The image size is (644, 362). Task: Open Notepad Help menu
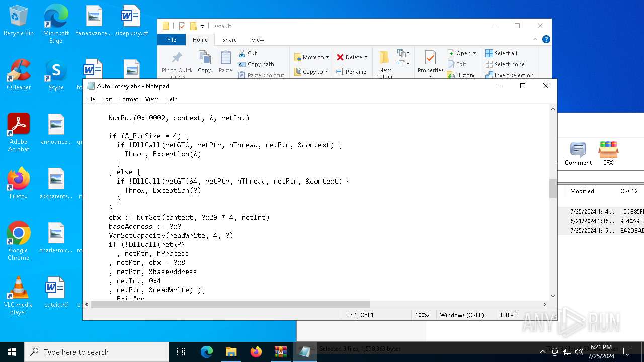(x=171, y=99)
